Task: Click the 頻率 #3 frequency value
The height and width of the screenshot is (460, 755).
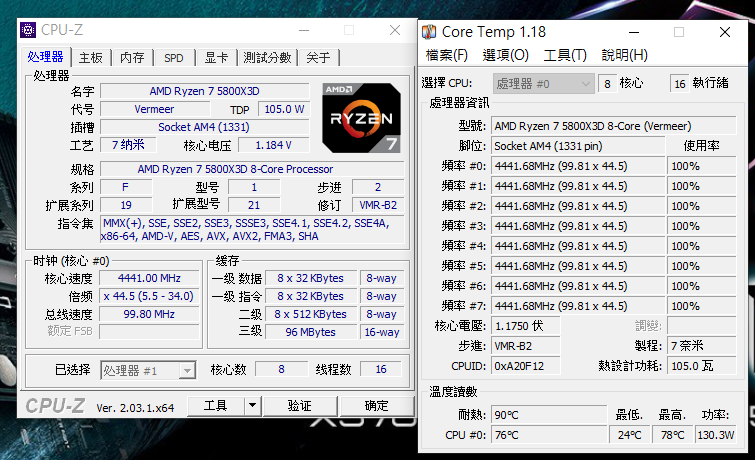Action: (x=578, y=226)
